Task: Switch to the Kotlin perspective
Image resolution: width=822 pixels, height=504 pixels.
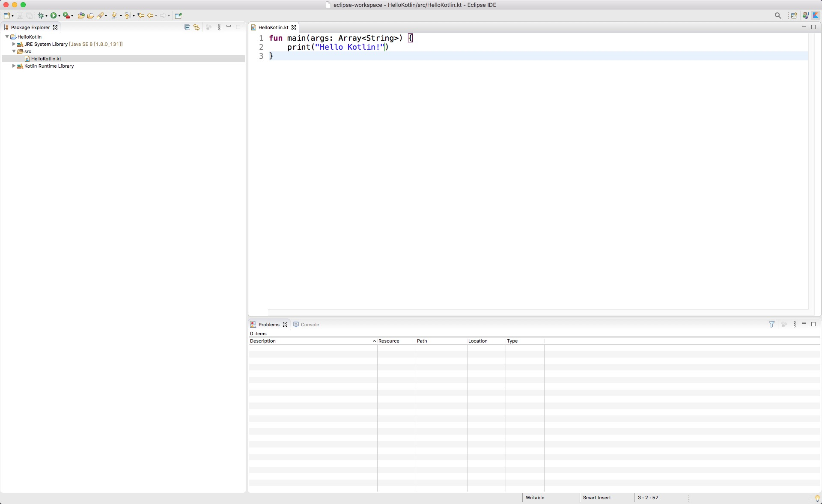Action: [x=816, y=15]
